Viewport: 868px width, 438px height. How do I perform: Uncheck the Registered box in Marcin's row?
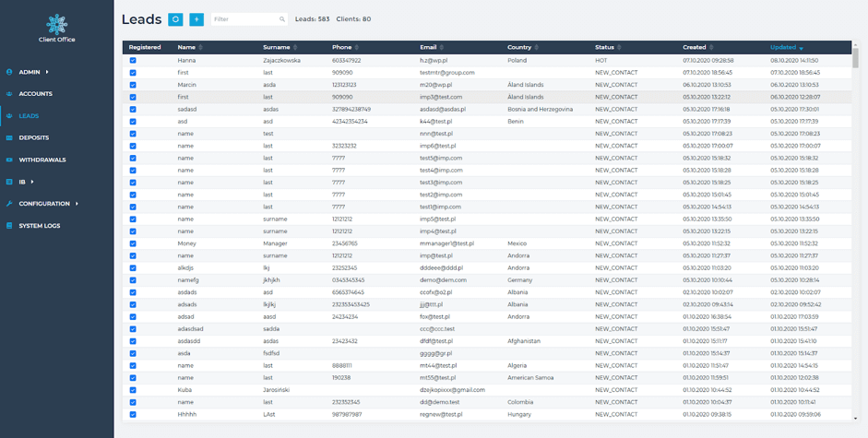(x=133, y=85)
